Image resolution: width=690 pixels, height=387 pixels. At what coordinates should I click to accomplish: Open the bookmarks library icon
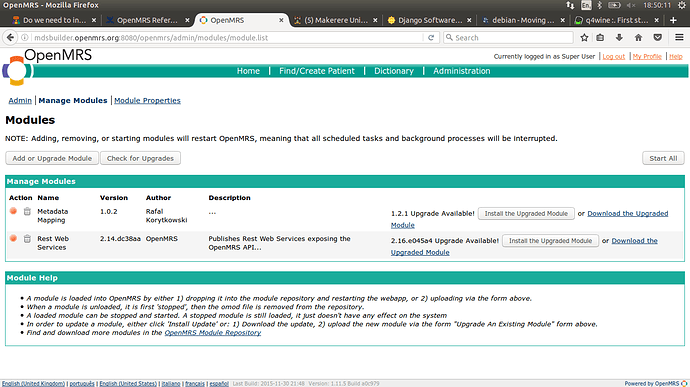[600, 37]
